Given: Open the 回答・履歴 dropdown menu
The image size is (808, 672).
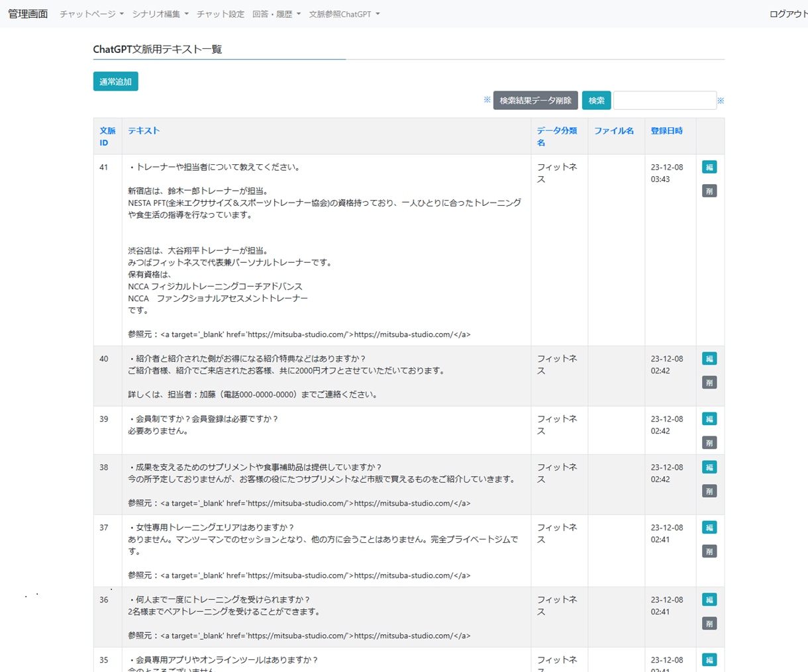Looking at the screenshot, I should coord(276,14).
